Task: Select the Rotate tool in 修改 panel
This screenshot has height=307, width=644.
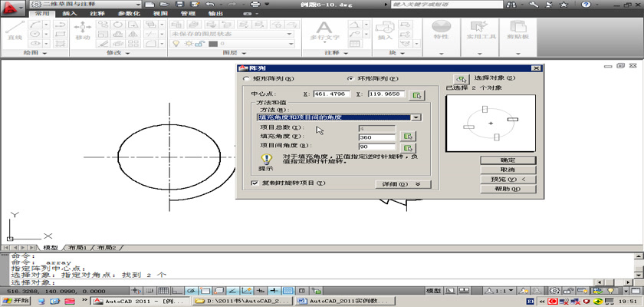Action: coord(118,25)
